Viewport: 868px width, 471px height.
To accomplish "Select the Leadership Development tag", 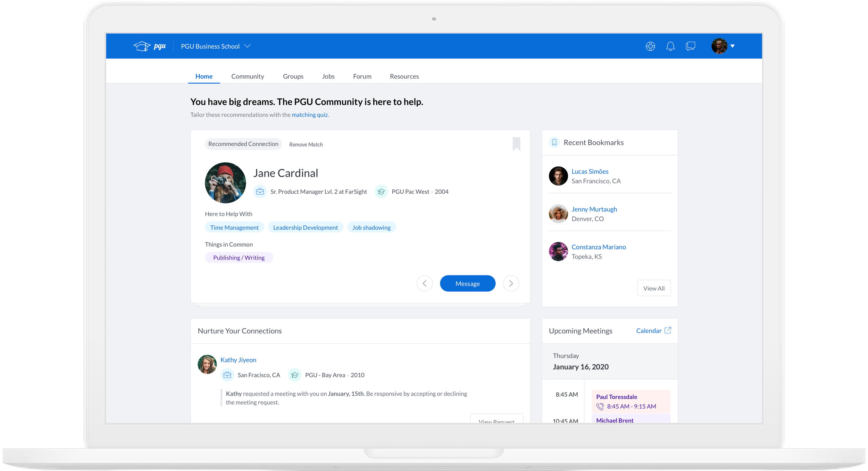I will click(305, 228).
